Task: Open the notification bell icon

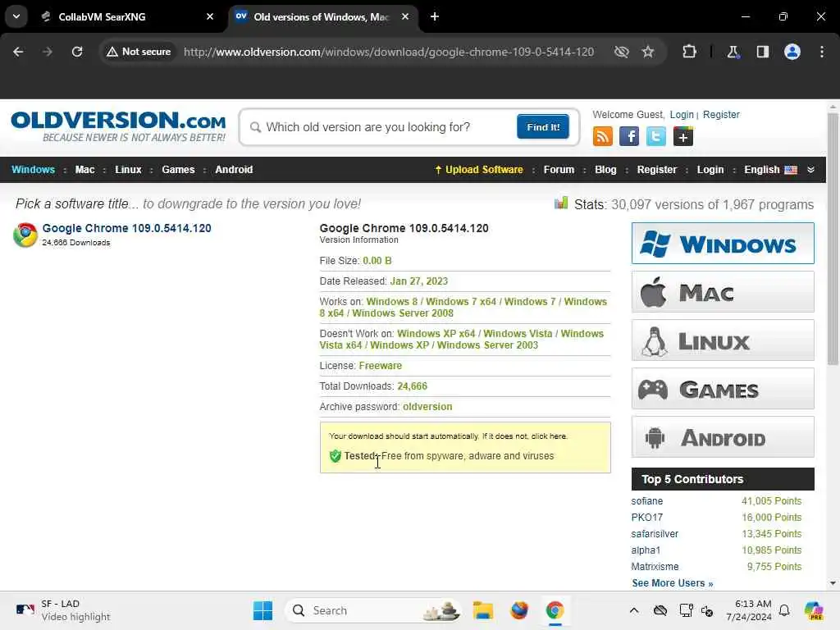Action: tap(784, 610)
